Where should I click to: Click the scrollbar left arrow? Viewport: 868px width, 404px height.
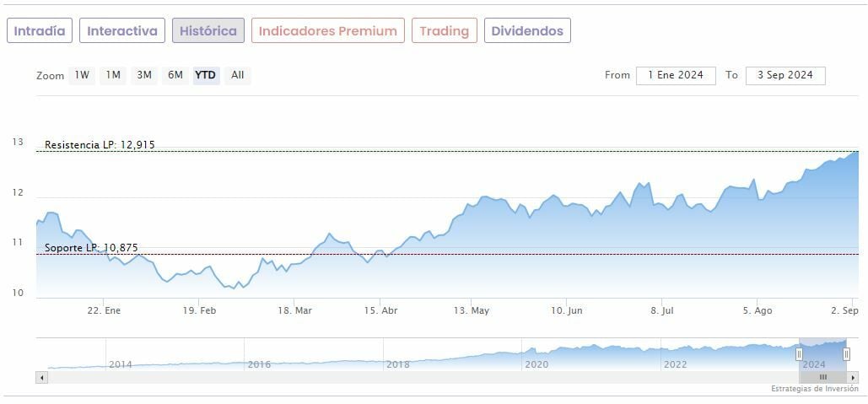[x=41, y=377]
